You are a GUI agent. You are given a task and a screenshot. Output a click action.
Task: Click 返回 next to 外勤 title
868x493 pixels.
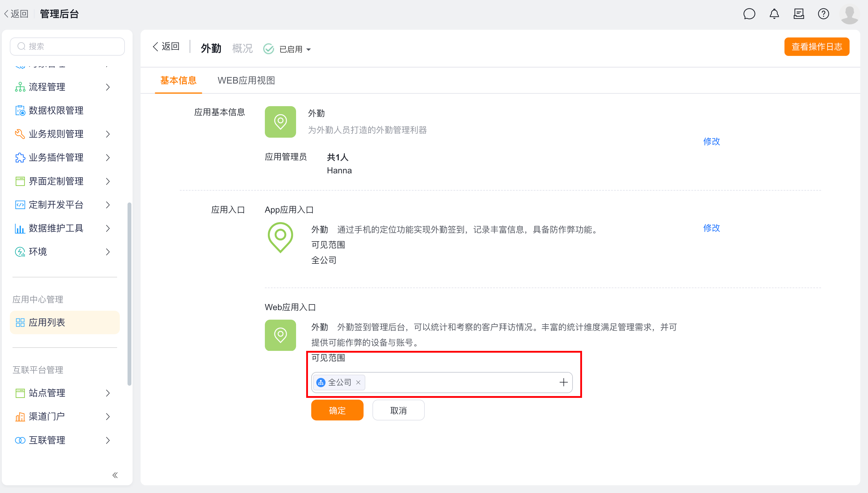(166, 46)
